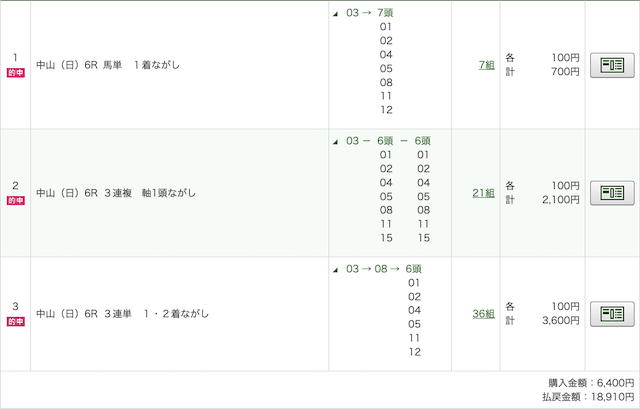The height and width of the screenshot is (409, 640).
Task: Open the 7組 combinations link
Action: (486, 65)
